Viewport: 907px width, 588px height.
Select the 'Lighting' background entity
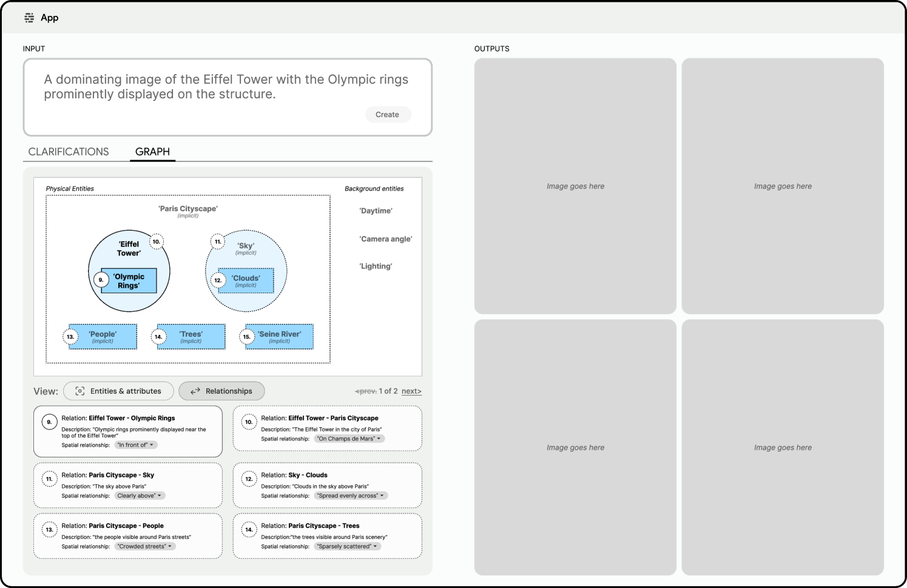[376, 266]
